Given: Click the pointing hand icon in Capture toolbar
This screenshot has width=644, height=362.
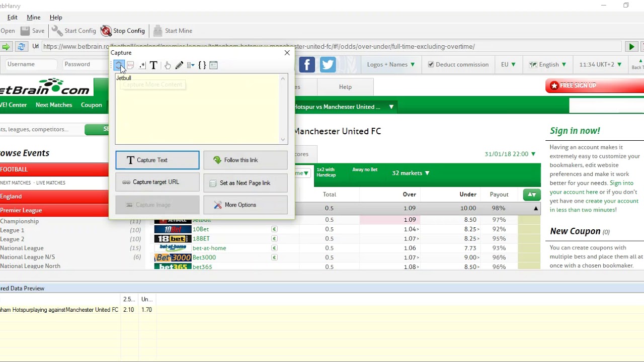Looking at the screenshot, I should tap(168, 65).
